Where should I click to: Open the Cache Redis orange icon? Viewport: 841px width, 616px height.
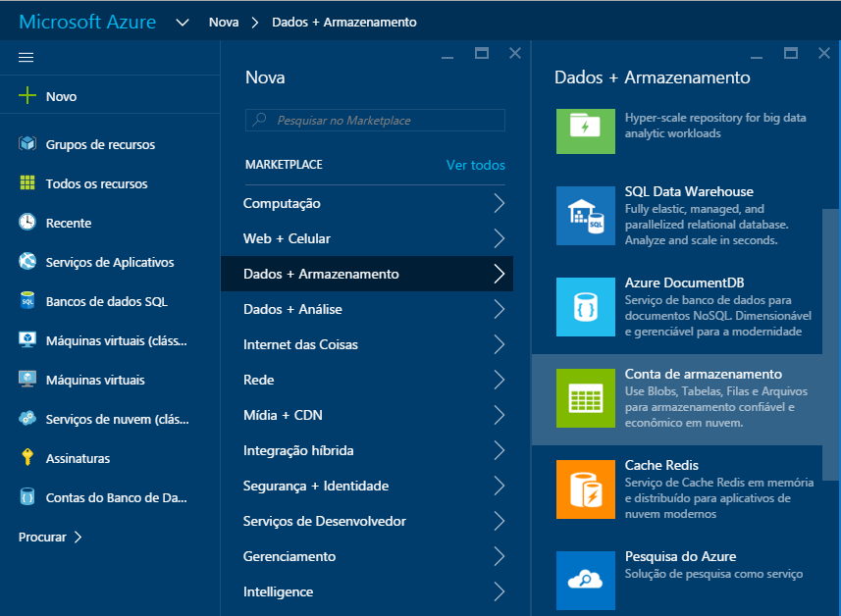(x=585, y=489)
